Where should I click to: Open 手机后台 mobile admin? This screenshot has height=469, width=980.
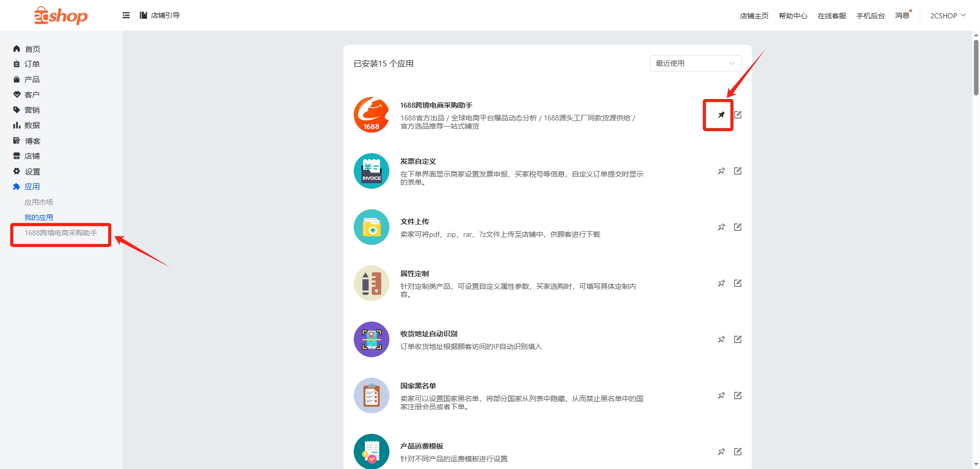pos(870,16)
